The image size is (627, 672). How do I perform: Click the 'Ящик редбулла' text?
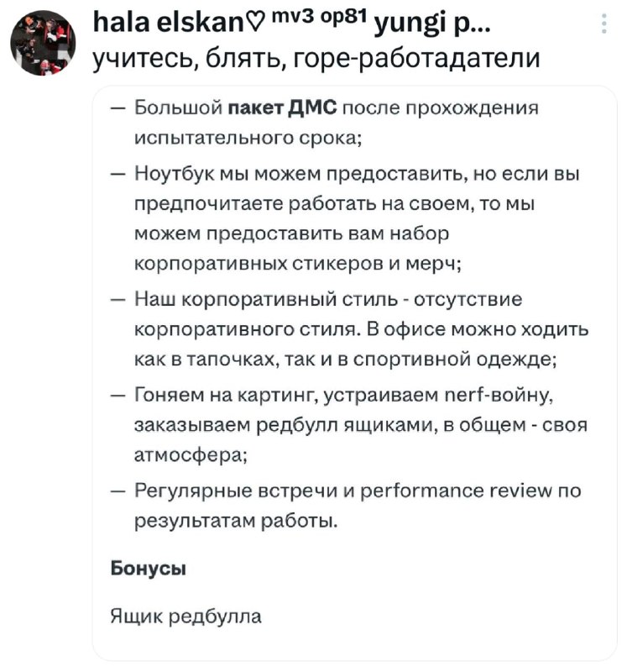tap(186, 617)
